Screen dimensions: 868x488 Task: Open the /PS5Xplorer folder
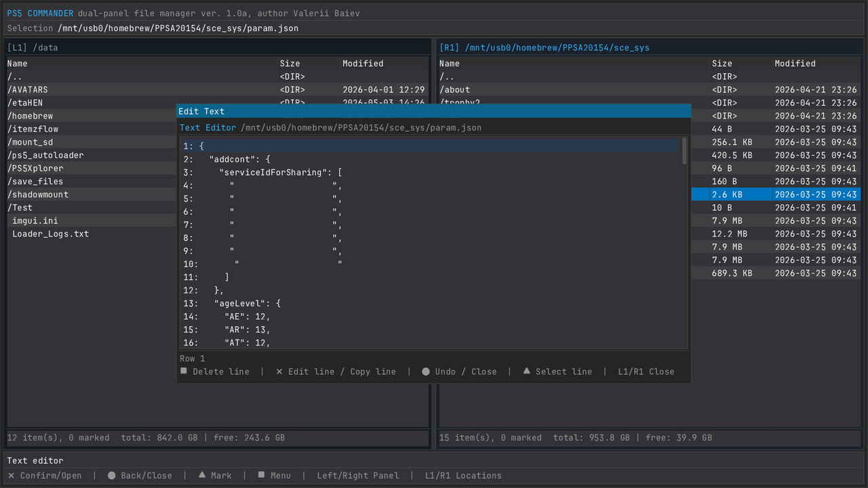point(92,168)
